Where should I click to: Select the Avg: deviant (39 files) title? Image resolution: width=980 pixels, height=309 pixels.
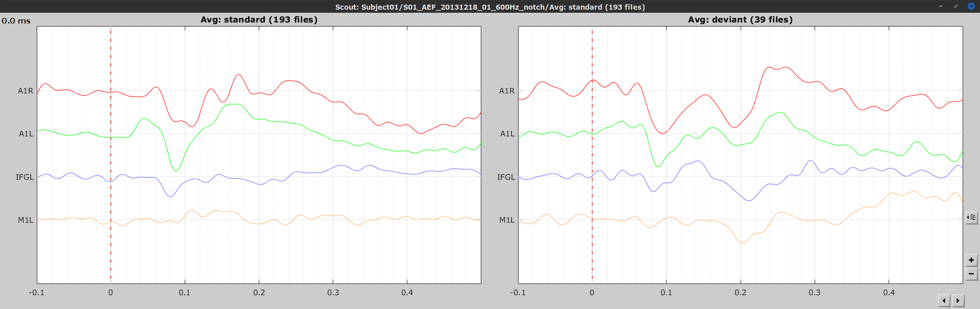pos(740,20)
